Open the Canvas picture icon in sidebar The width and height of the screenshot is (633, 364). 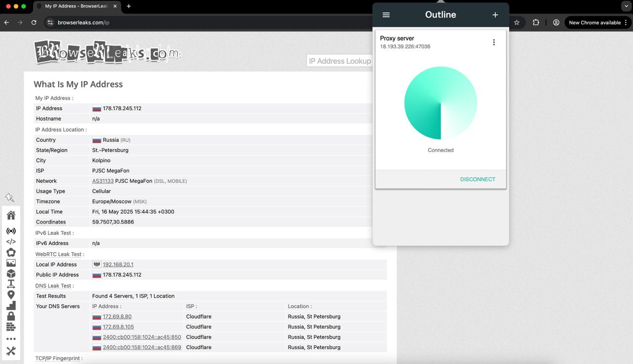[11, 263]
